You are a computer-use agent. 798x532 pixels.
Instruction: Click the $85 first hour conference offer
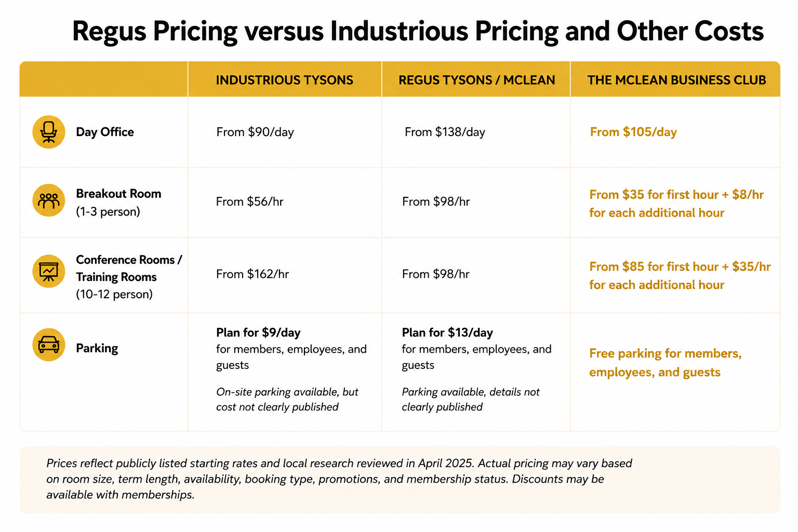[x=680, y=276]
